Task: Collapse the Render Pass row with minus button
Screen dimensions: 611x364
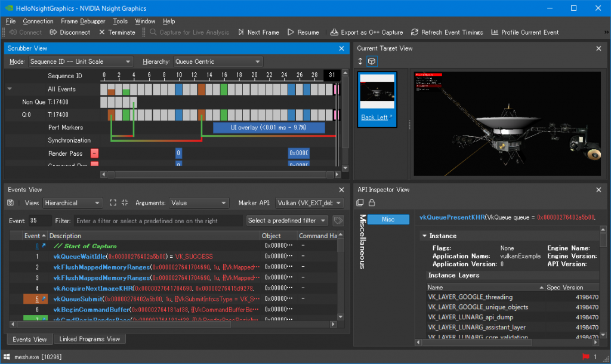Action: (x=94, y=153)
